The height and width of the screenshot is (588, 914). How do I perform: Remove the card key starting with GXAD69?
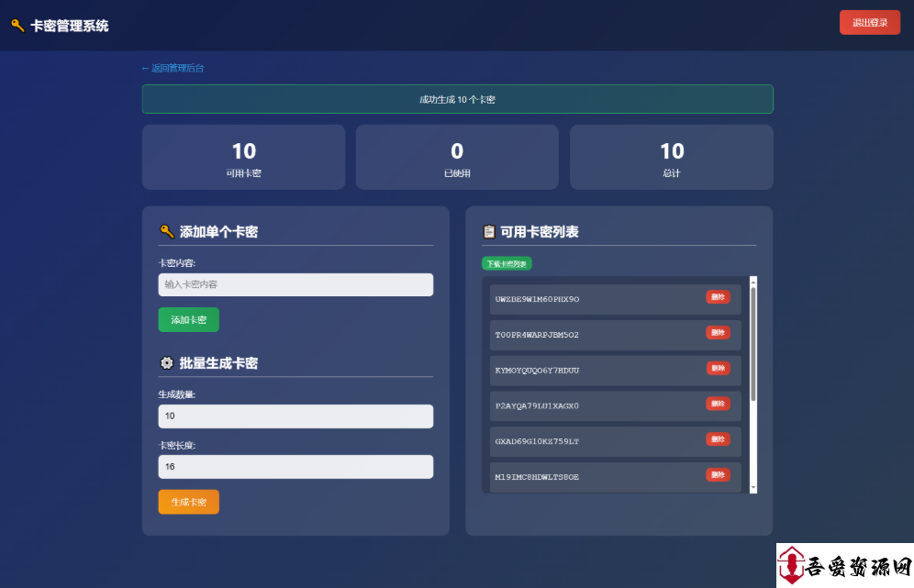718,439
